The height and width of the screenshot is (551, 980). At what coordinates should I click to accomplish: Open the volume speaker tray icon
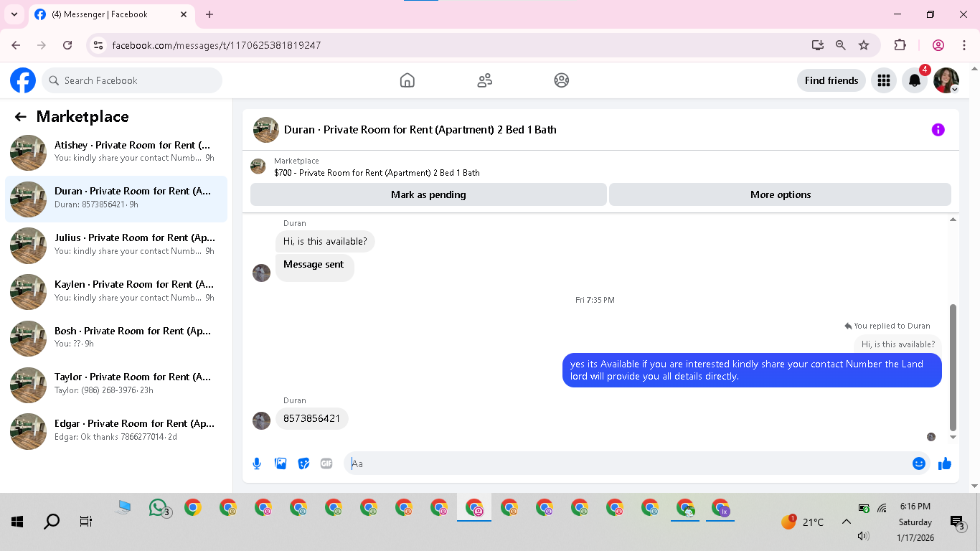click(863, 536)
